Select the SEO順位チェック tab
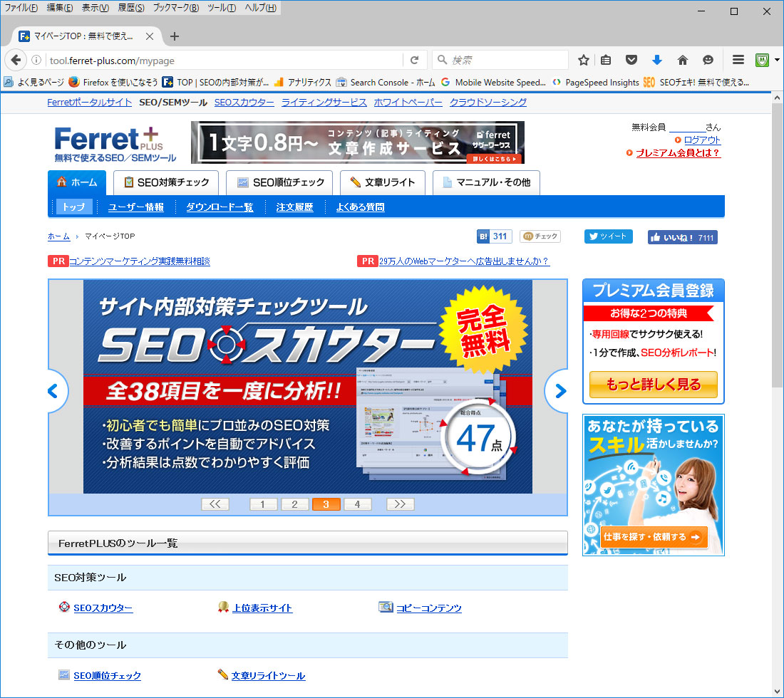This screenshot has width=784, height=698. coord(279,182)
